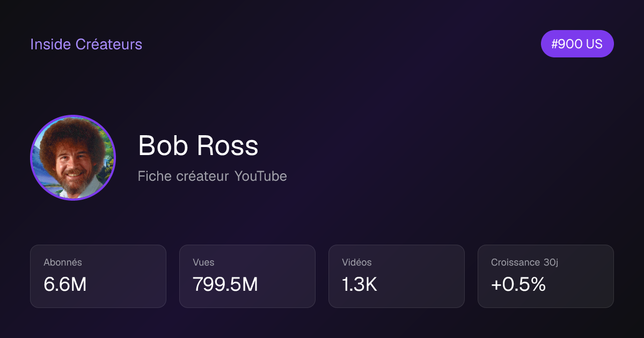Image resolution: width=644 pixels, height=338 pixels.
Task: Click the Bob Ross name heading
Action: pyautogui.click(x=198, y=145)
